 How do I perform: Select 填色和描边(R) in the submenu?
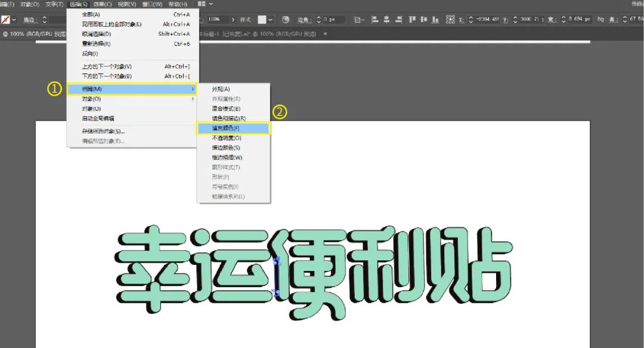coord(233,118)
